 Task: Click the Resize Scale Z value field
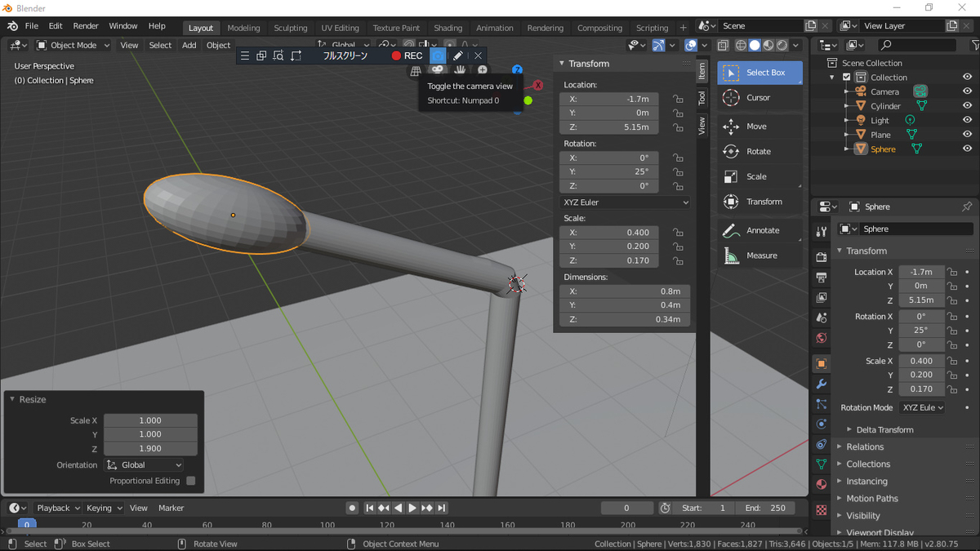point(150,449)
